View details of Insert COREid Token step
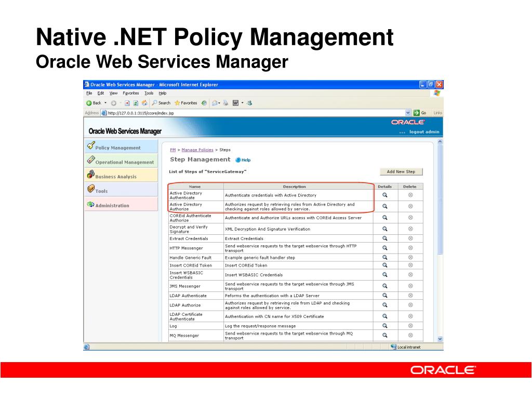The image size is (532, 399). pyautogui.click(x=385, y=265)
